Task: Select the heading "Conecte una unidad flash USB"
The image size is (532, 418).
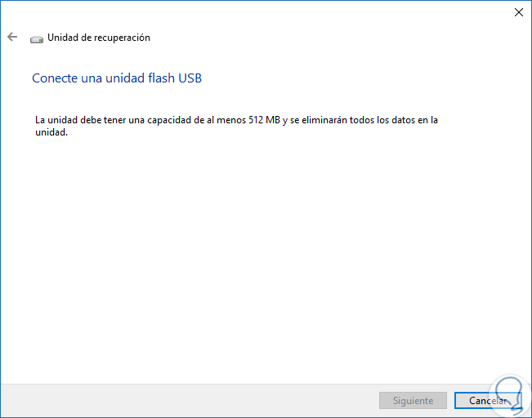Action: click(x=116, y=78)
